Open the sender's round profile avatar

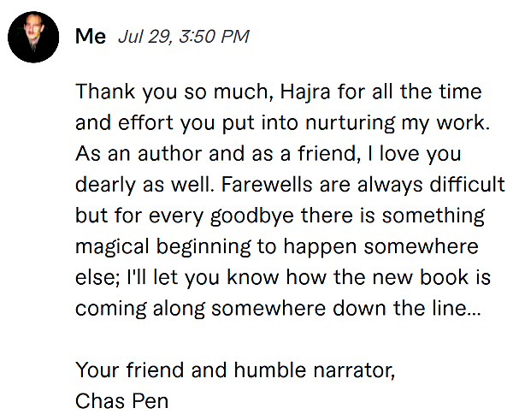point(33,37)
